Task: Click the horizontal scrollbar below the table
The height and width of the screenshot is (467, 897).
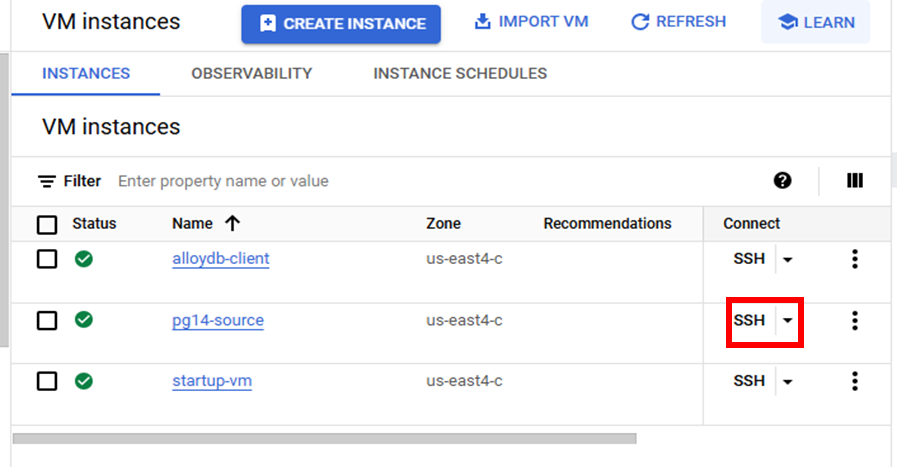Action: (324, 438)
